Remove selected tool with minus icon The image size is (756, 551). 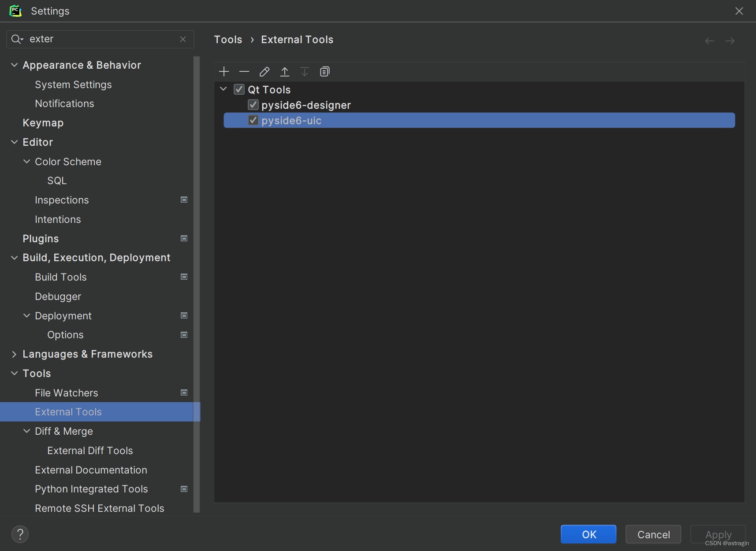point(244,71)
